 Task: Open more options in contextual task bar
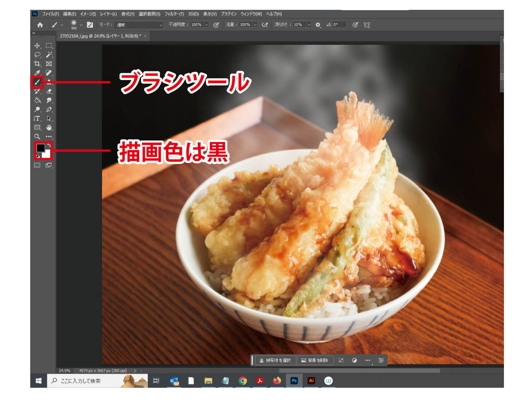[368, 361]
